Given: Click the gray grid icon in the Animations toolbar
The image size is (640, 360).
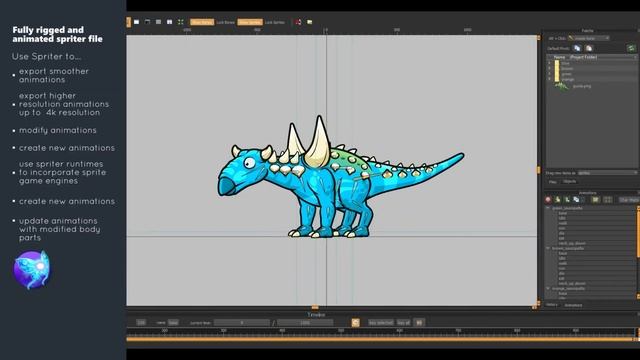Looking at the screenshot, I should pos(608,200).
